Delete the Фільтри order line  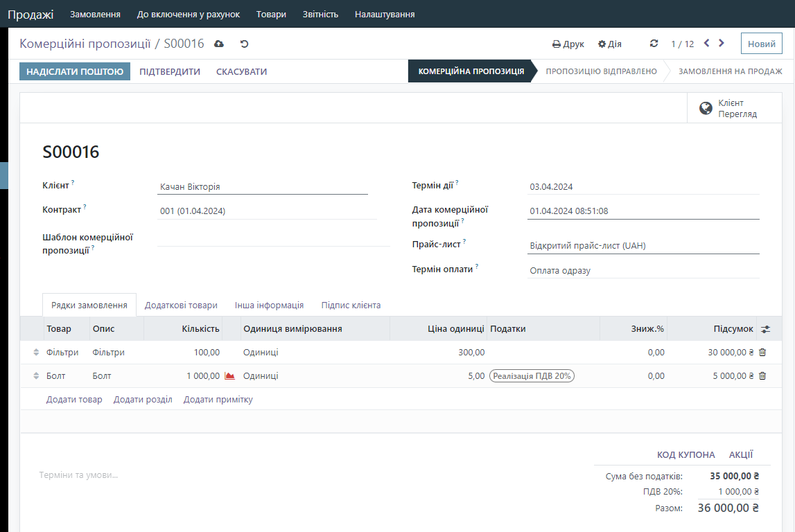pos(762,353)
